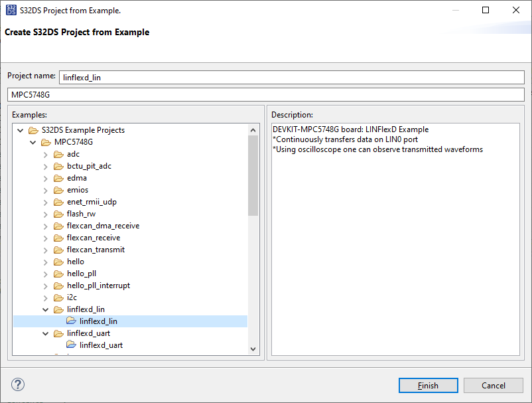Click the linflexd_uart child folder icon
The image size is (532, 403).
(x=71, y=345)
